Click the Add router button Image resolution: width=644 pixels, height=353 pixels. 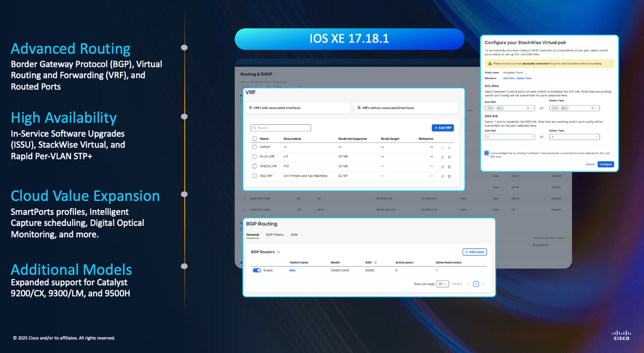click(474, 252)
